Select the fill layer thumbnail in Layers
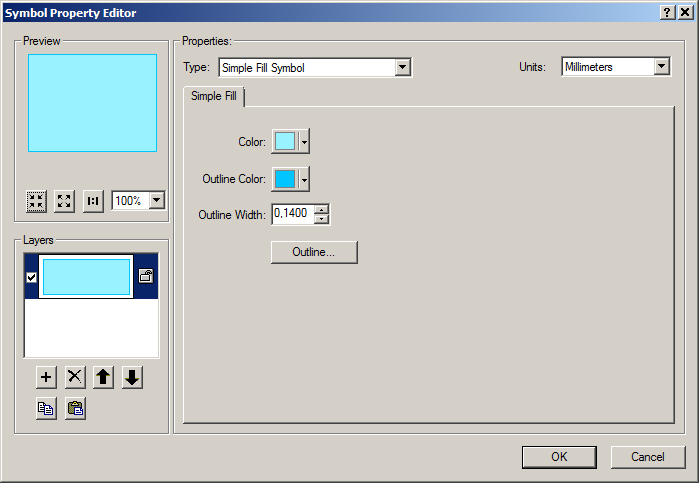 coord(86,277)
